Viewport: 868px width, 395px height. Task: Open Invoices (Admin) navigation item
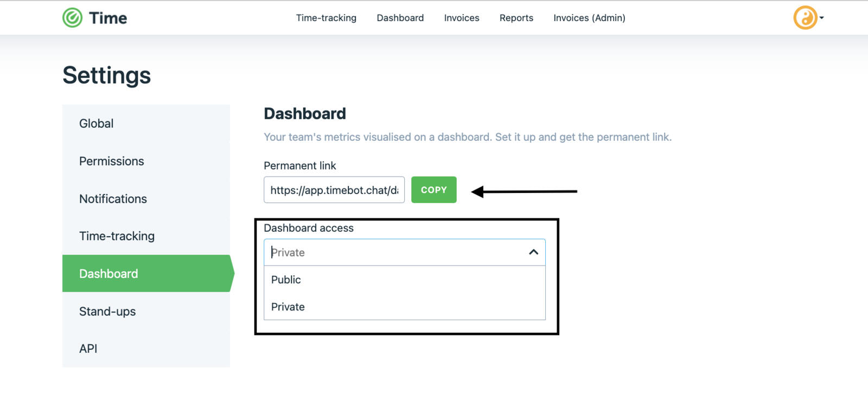click(x=589, y=18)
